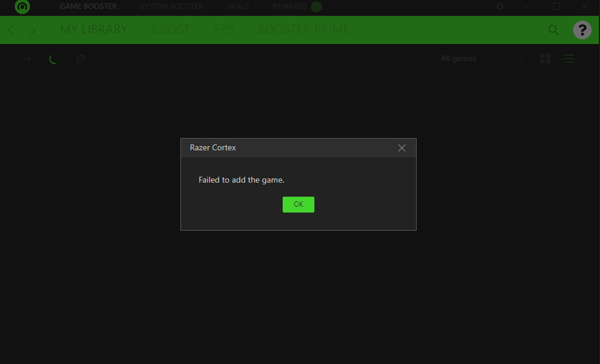Confirm the error with the OK button
The height and width of the screenshot is (364, 600).
(299, 204)
